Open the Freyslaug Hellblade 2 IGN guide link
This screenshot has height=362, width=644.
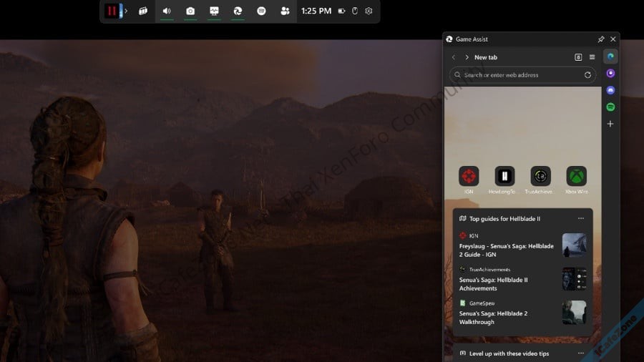point(507,249)
